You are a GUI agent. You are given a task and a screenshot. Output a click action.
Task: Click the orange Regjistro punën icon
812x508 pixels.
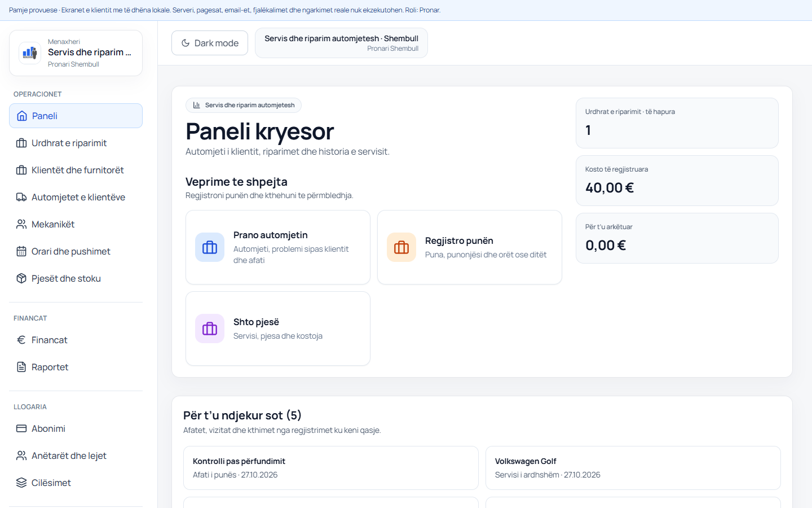point(401,247)
